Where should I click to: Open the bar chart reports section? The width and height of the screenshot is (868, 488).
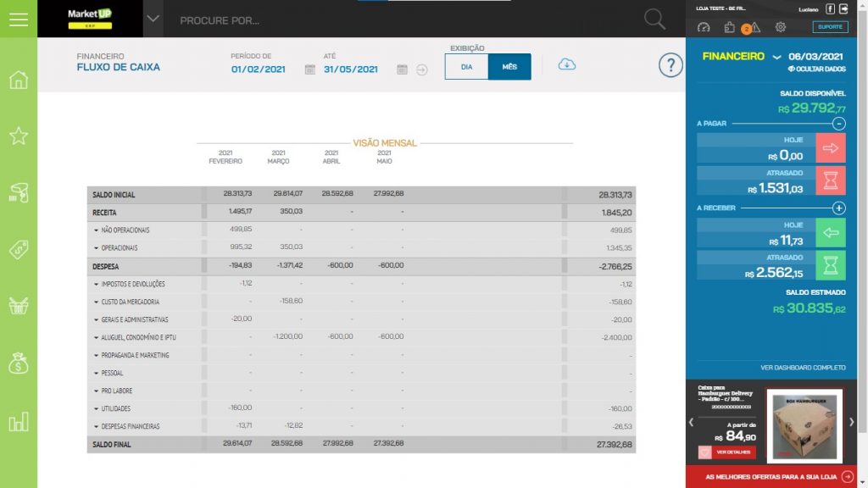click(19, 422)
